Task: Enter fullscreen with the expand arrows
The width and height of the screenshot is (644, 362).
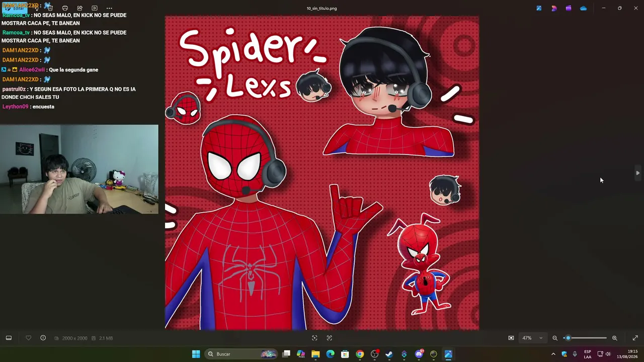Action: click(635, 338)
